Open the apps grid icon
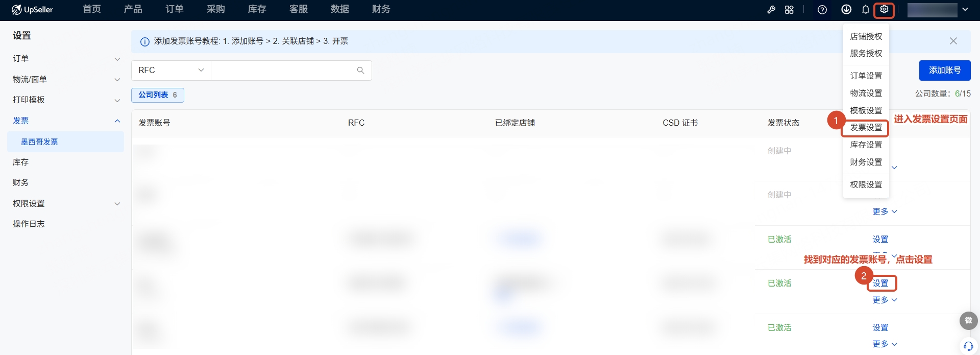This screenshot has width=980, height=355. tap(789, 10)
